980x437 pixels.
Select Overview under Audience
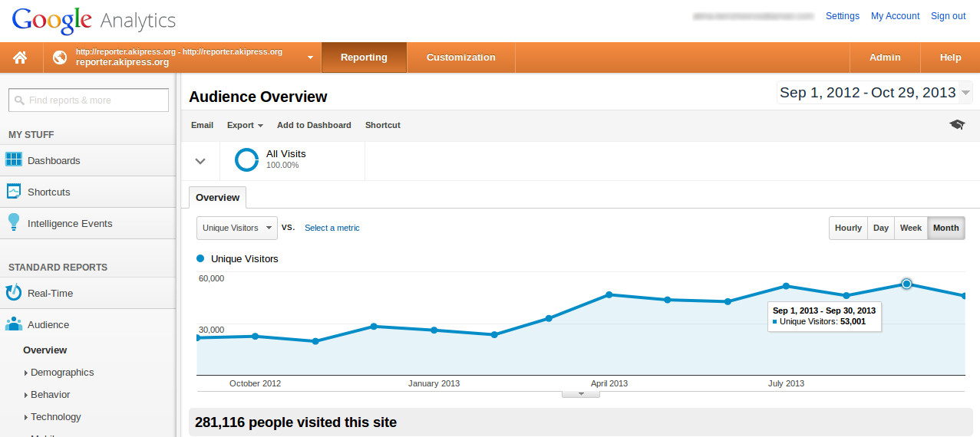pyautogui.click(x=45, y=350)
